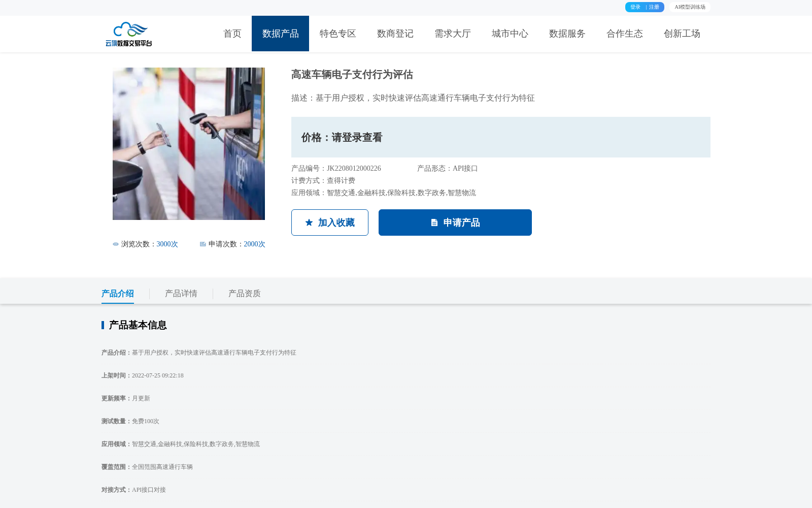
Task: Open the 城市中心 menu item
Action: click(x=510, y=34)
